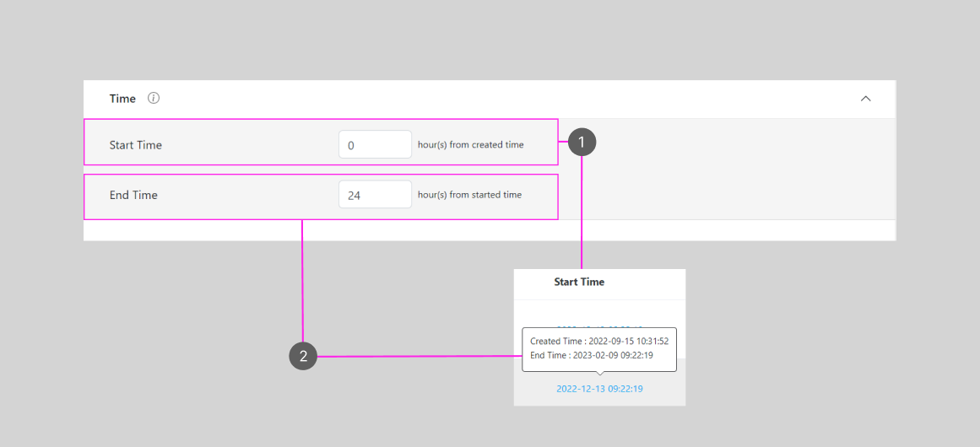Click the Time section title
This screenshot has height=447, width=980.
coord(122,99)
